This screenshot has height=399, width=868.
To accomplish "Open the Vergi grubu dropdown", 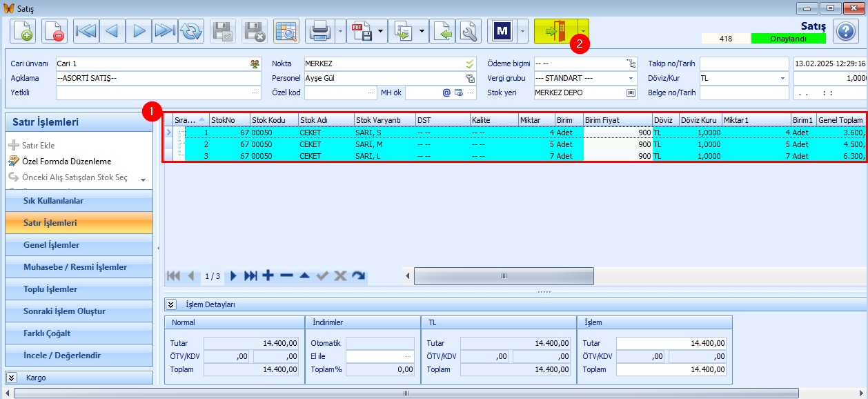I will click(631, 78).
